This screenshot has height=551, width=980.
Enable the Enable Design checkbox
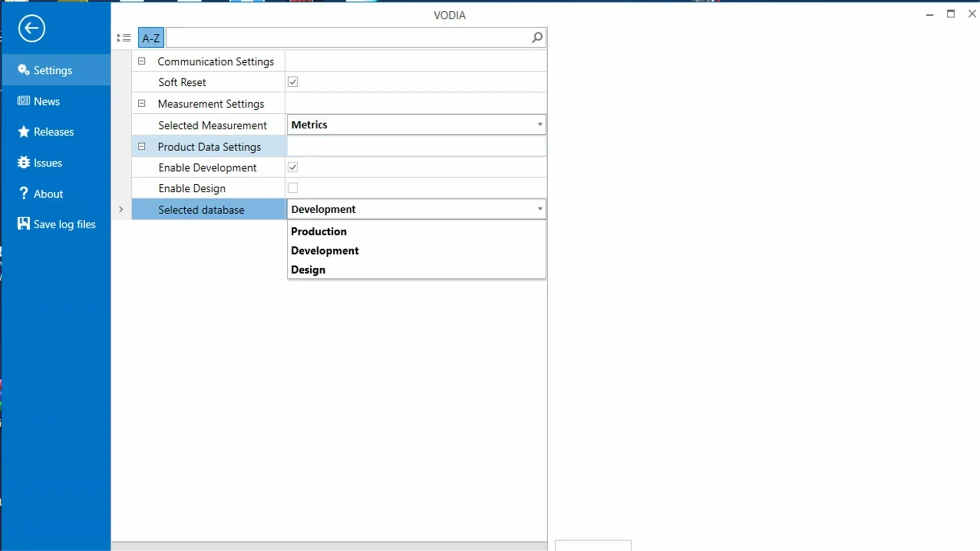293,188
